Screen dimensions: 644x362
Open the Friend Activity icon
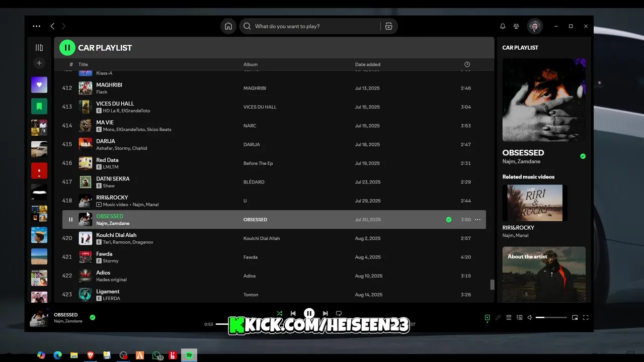(516, 26)
